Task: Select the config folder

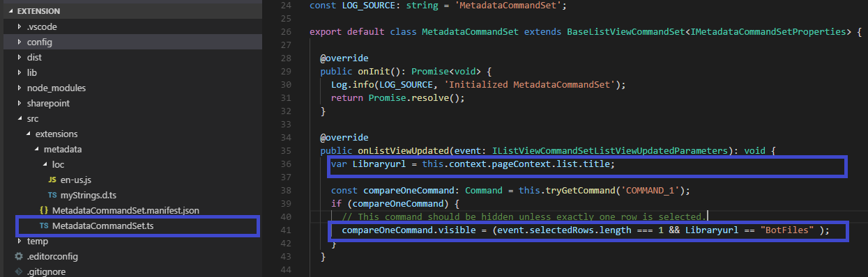Action: [40, 42]
